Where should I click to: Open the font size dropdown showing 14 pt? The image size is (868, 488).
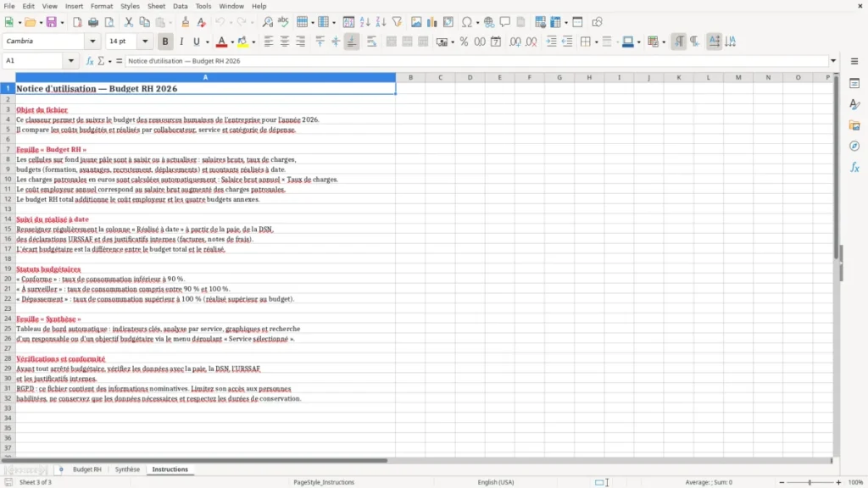145,41
